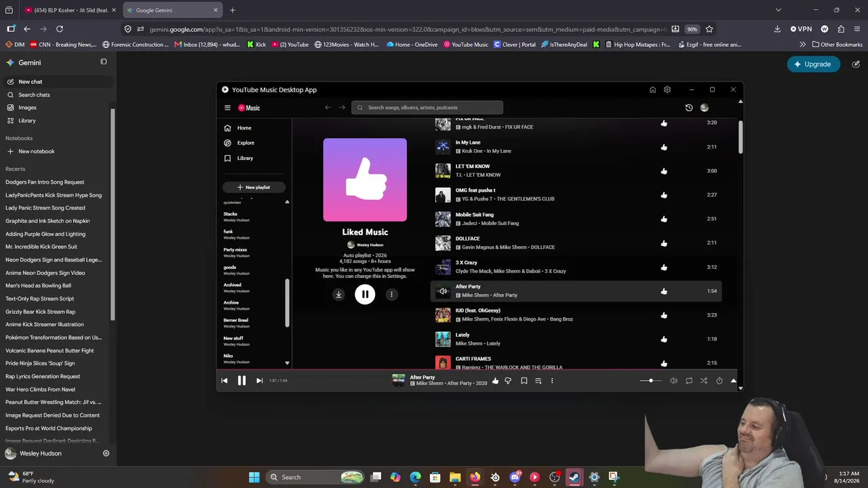Image resolution: width=868 pixels, height=488 pixels.
Task: Unlike the 3 X Crazy song
Action: pyautogui.click(x=664, y=267)
